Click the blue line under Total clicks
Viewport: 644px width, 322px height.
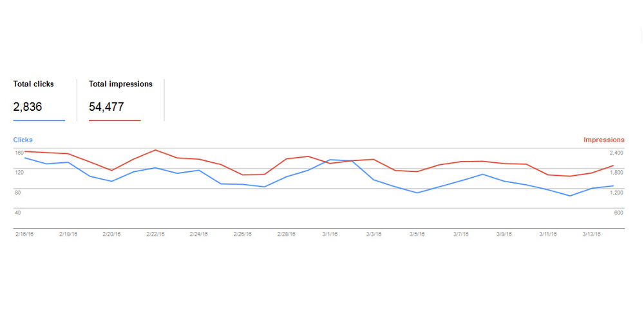[x=39, y=120]
